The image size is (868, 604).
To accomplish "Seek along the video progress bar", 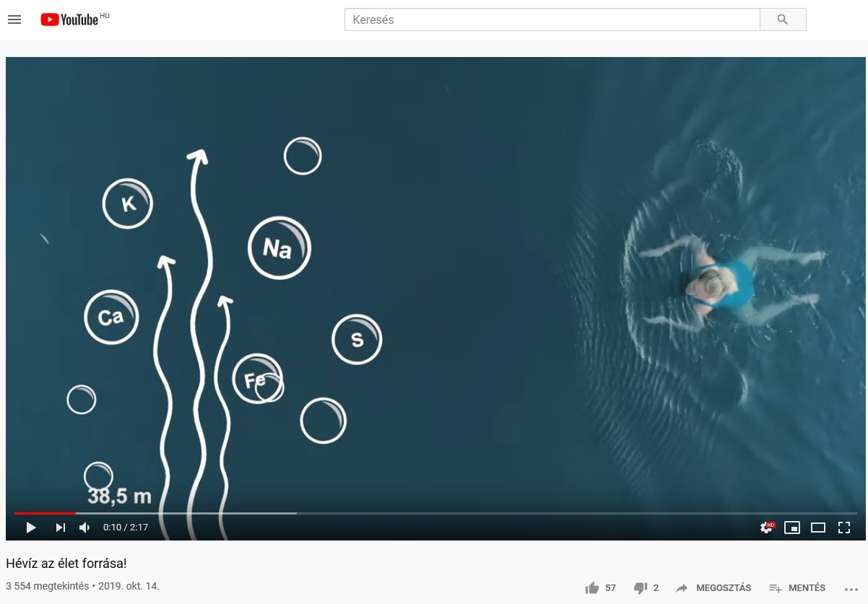I will click(x=436, y=513).
